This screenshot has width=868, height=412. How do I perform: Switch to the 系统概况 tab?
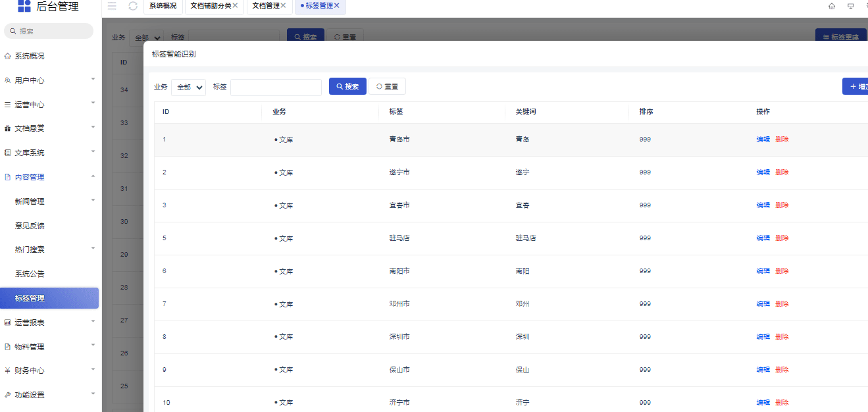163,5
